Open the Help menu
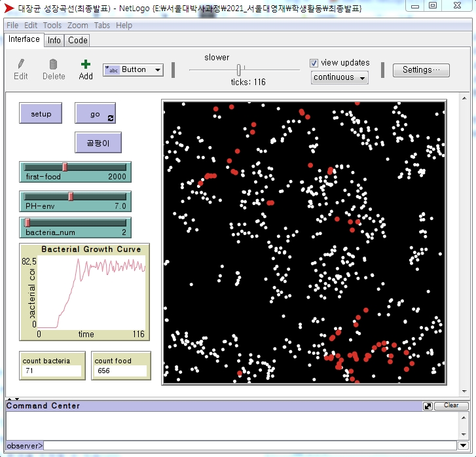476x457 pixels. [x=124, y=25]
